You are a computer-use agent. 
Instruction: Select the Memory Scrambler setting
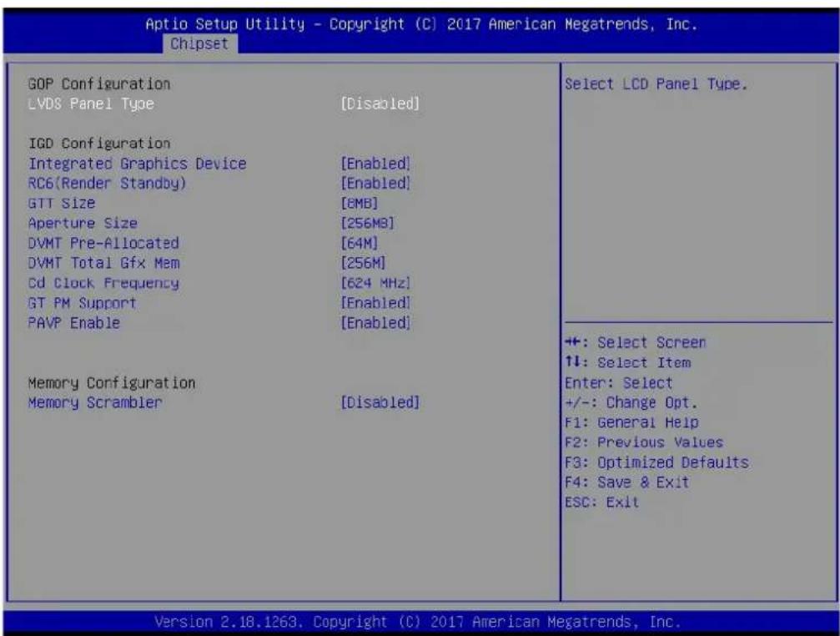click(x=95, y=402)
